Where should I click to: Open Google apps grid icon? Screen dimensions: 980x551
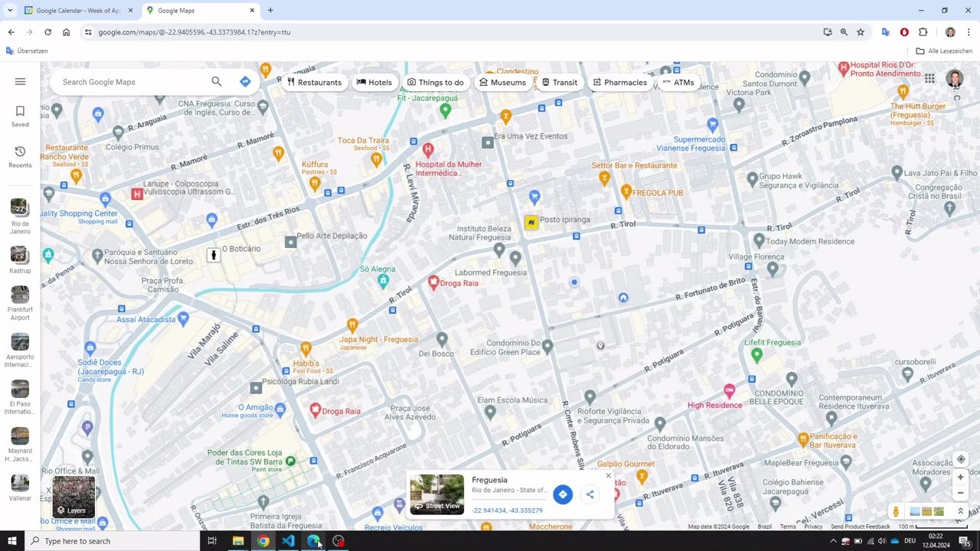(929, 78)
